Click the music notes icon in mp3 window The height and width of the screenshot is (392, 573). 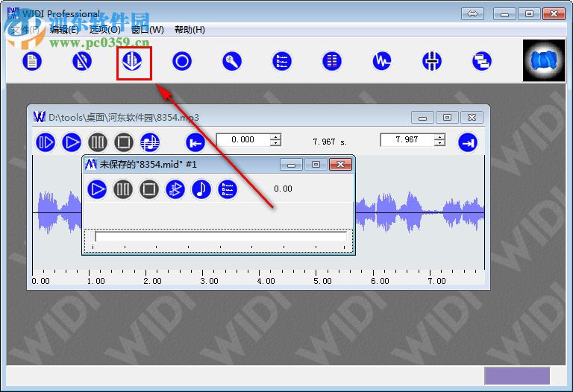(x=150, y=142)
